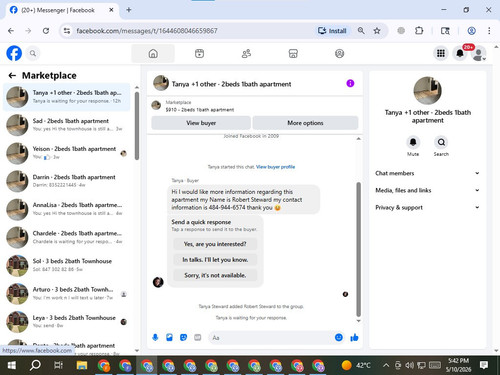Image resolution: width=500 pixels, height=375 pixels.
Task: Open the zoom magnifier in address bar
Action: point(361,31)
